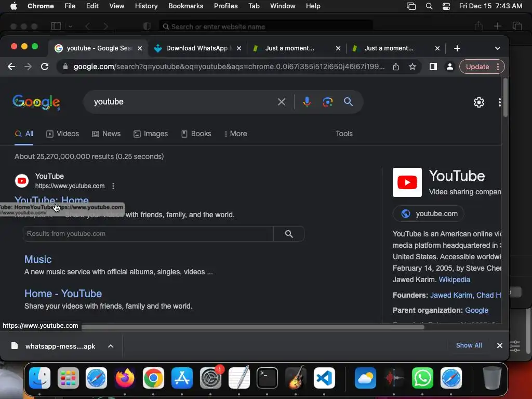Open the Bookmarks menu in menu bar
The width and height of the screenshot is (532, 399).
pyautogui.click(x=185, y=6)
